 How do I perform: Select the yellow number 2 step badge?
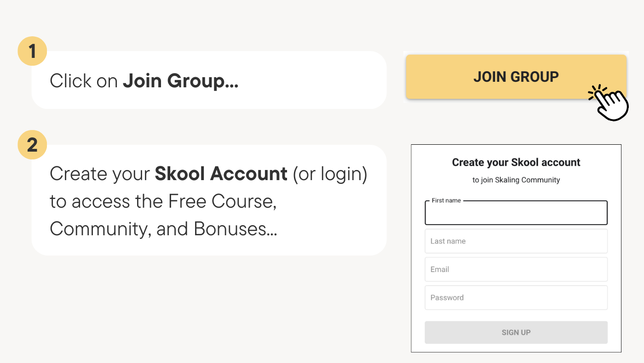[32, 145]
